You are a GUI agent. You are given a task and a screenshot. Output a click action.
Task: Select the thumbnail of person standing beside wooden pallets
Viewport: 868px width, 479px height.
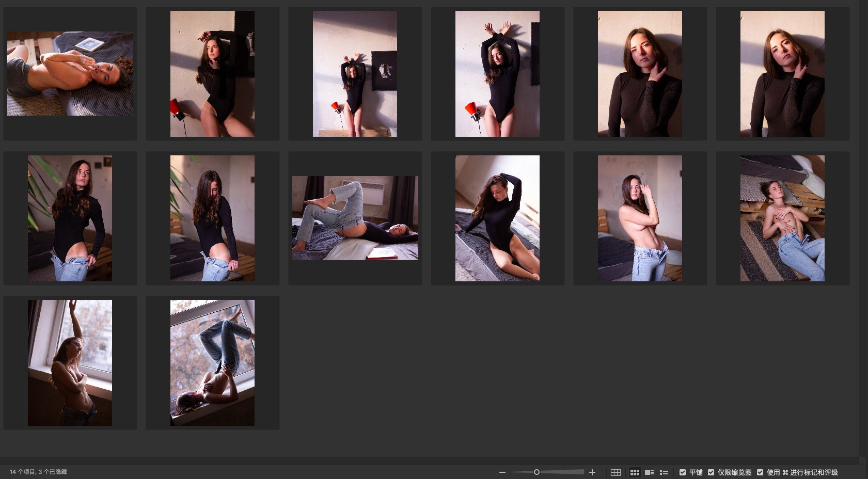(x=639, y=218)
